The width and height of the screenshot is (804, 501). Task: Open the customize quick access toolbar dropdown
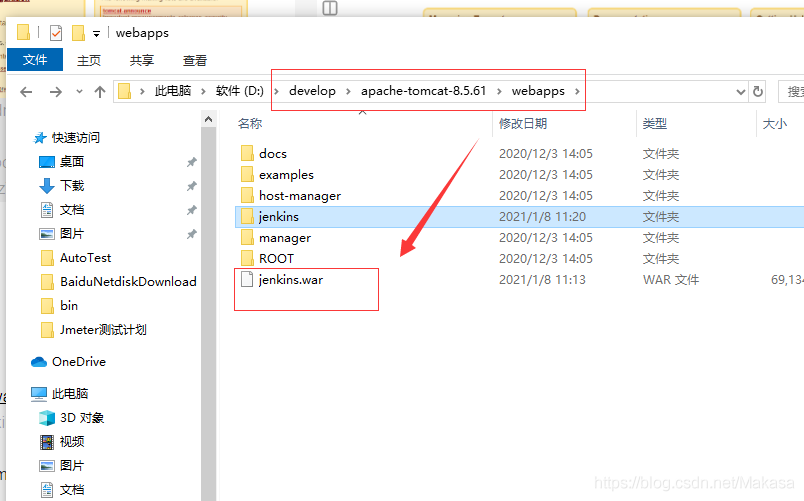(97, 34)
